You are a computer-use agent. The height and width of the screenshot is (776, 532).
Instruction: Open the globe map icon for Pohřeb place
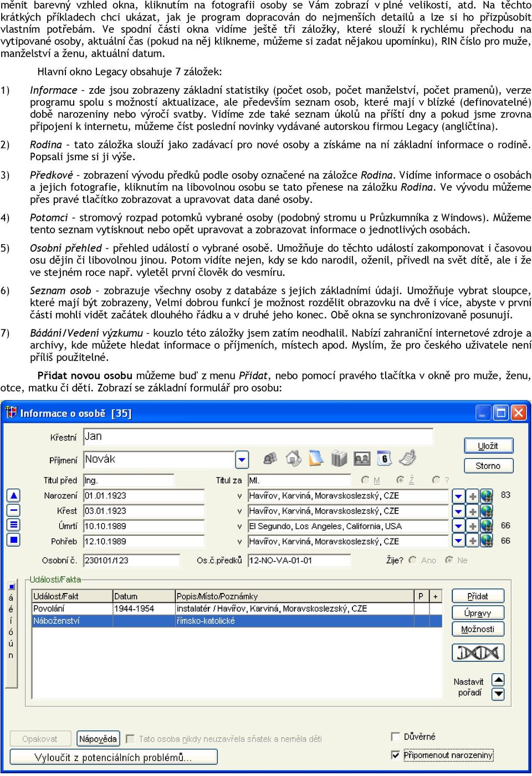tap(487, 541)
